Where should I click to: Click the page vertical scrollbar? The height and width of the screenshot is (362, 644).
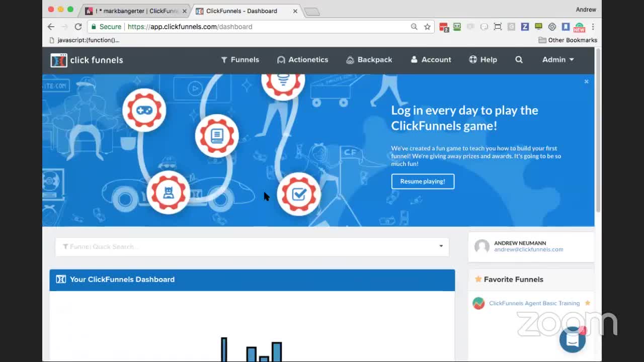(x=598, y=131)
